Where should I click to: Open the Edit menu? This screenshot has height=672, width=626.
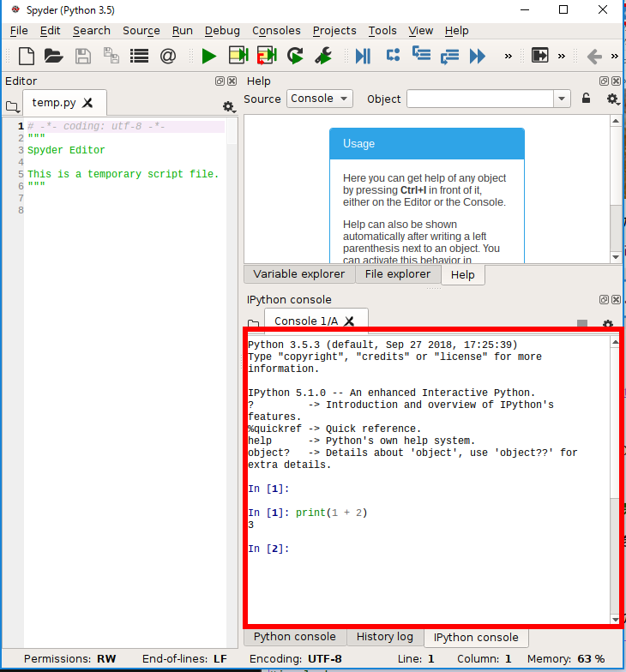(x=50, y=31)
